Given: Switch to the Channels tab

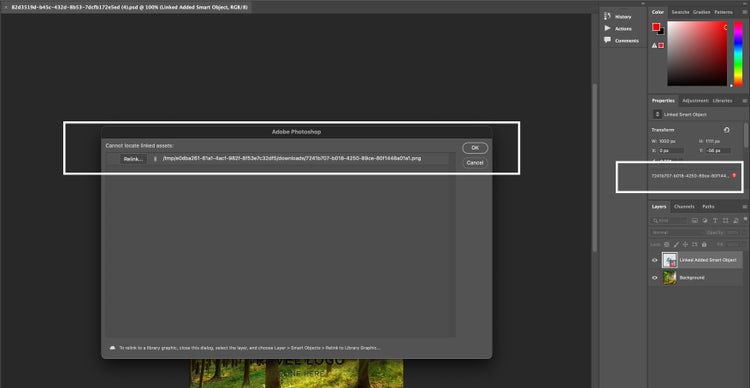Looking at the screenshot, I should [684, 207].
